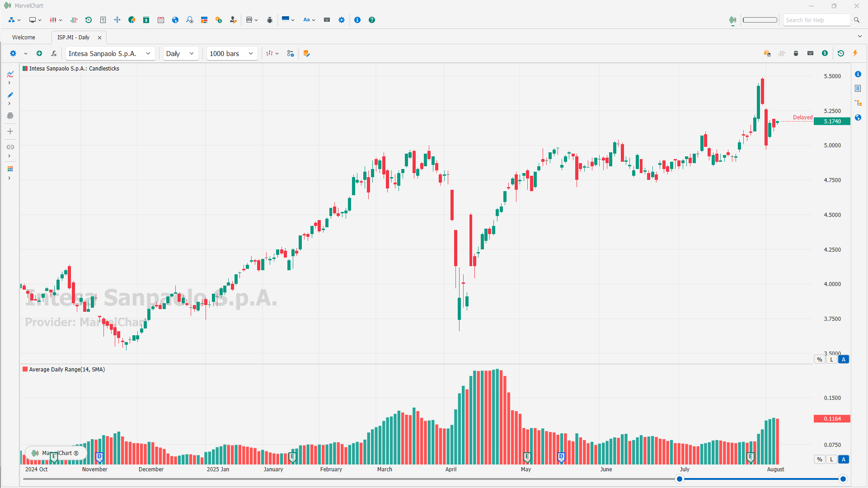The width and height of the screenshot is (868, 488).
Task: Open the object tree icon on right sidebar
Action: 858,103
